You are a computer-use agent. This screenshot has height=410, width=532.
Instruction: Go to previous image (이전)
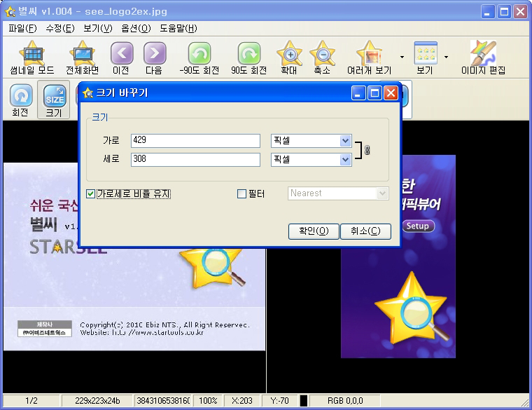121,57
